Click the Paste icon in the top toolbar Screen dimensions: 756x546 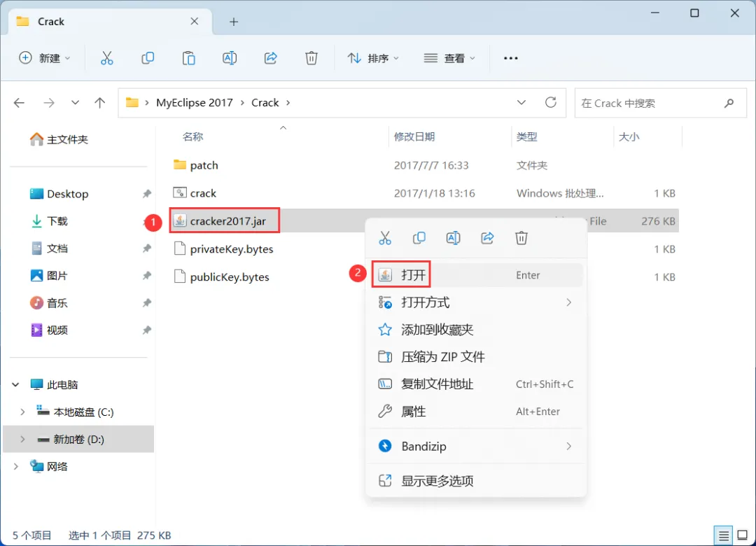tap(188, 58)
